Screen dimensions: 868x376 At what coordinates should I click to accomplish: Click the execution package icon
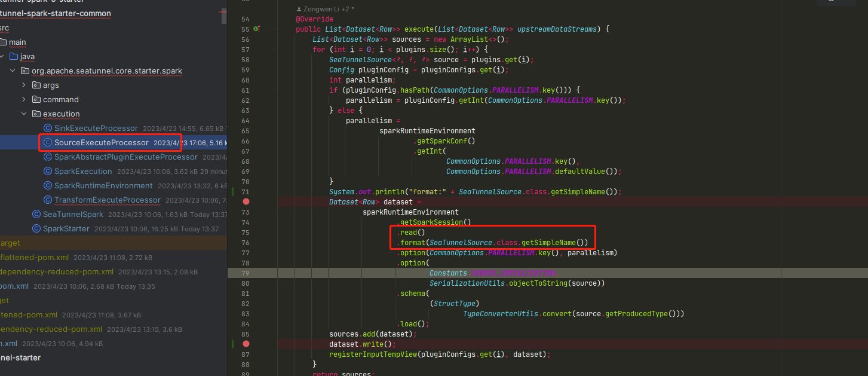(x=36, y=114)
